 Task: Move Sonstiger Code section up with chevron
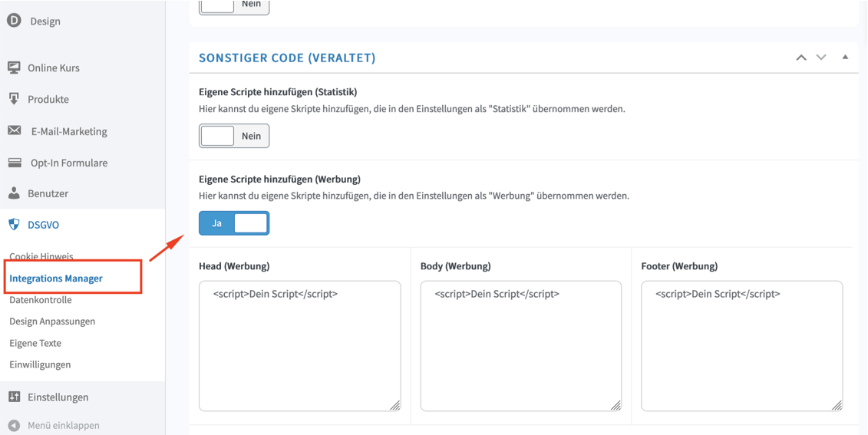tap(801, 58)
